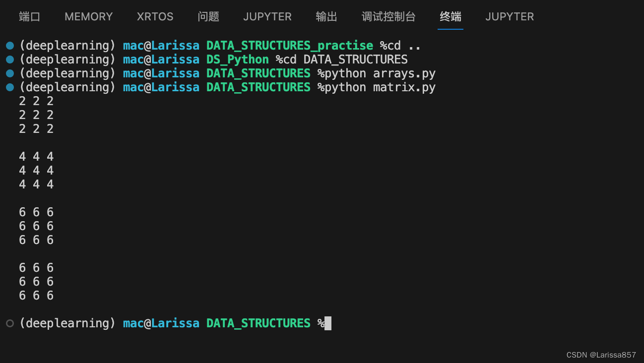Open the JUPYTER tab right of 终端

click(510, 16)
